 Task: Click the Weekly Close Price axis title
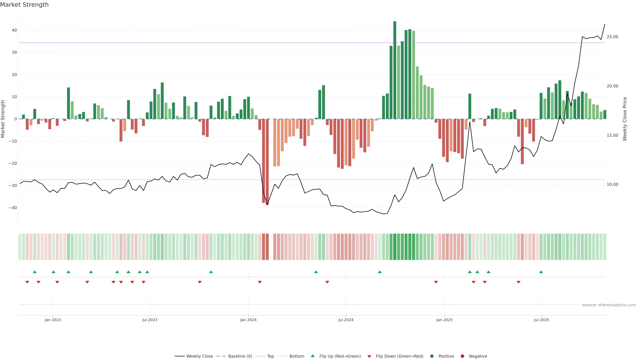tap(625, 119)
